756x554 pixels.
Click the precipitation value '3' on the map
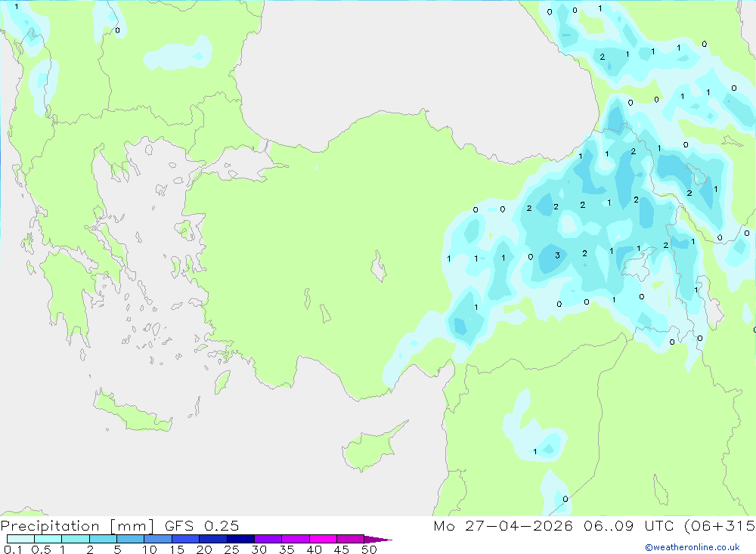(x=557, y=255)
